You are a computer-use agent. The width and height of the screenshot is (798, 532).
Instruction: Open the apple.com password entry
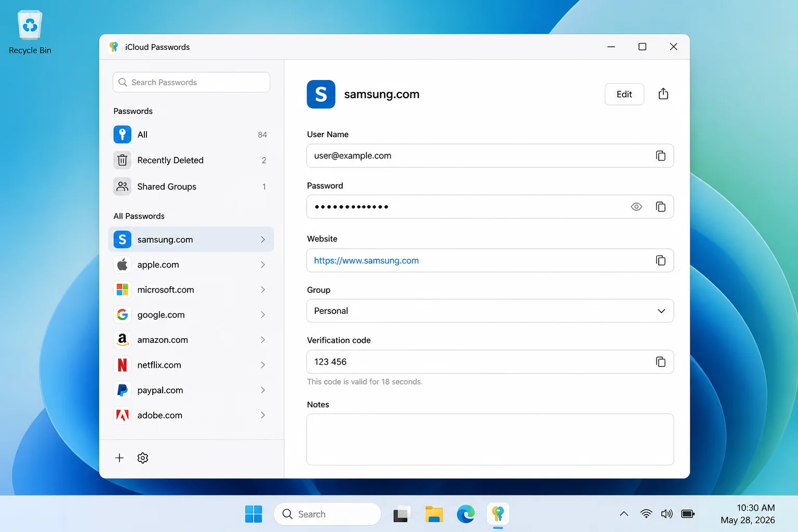tap(191, 264)
